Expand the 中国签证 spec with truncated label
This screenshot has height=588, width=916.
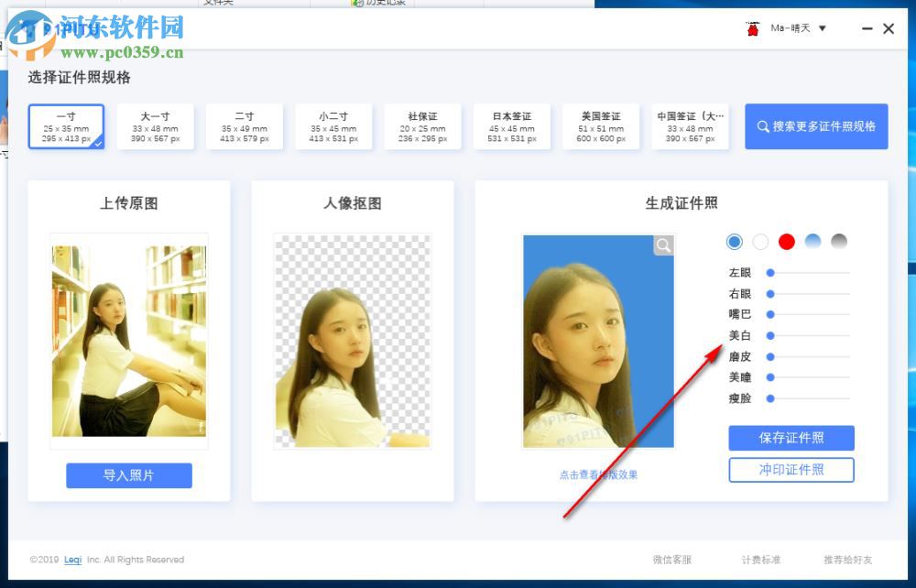click(690, 126)
